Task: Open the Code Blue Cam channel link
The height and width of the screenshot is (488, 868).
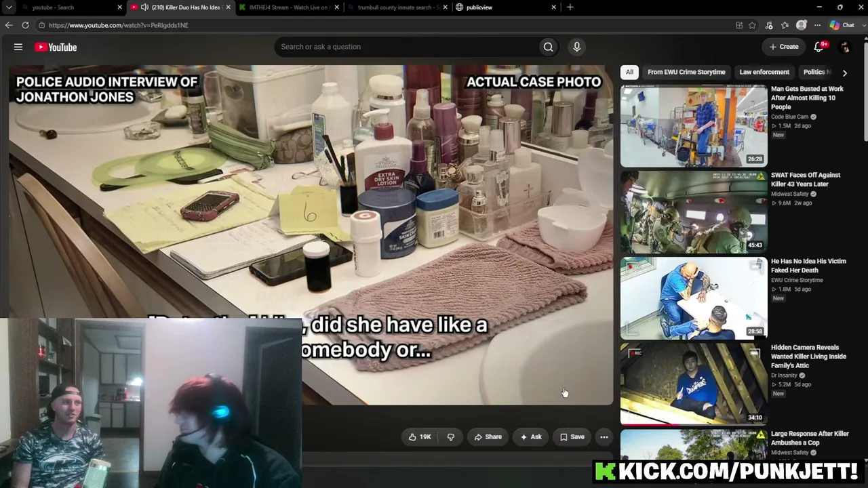Action: click(x=789, y=117)
